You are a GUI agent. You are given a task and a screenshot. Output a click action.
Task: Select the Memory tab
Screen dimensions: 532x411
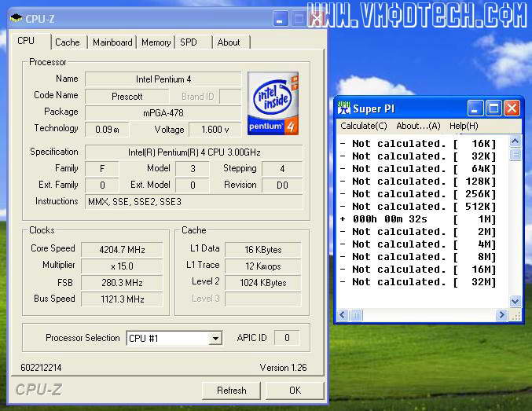156,42
